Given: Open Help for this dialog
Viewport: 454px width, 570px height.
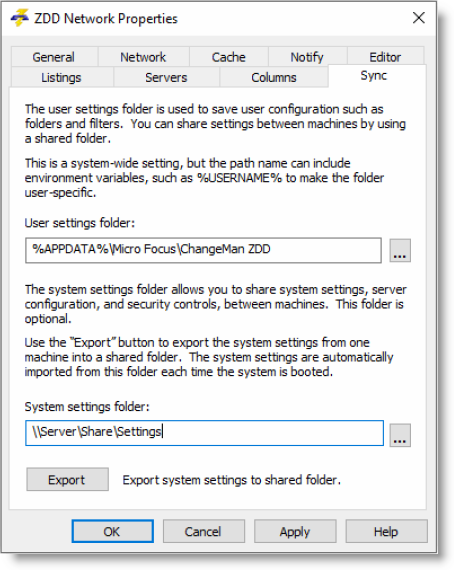Looking at the screenshot, I should point(386,531).
